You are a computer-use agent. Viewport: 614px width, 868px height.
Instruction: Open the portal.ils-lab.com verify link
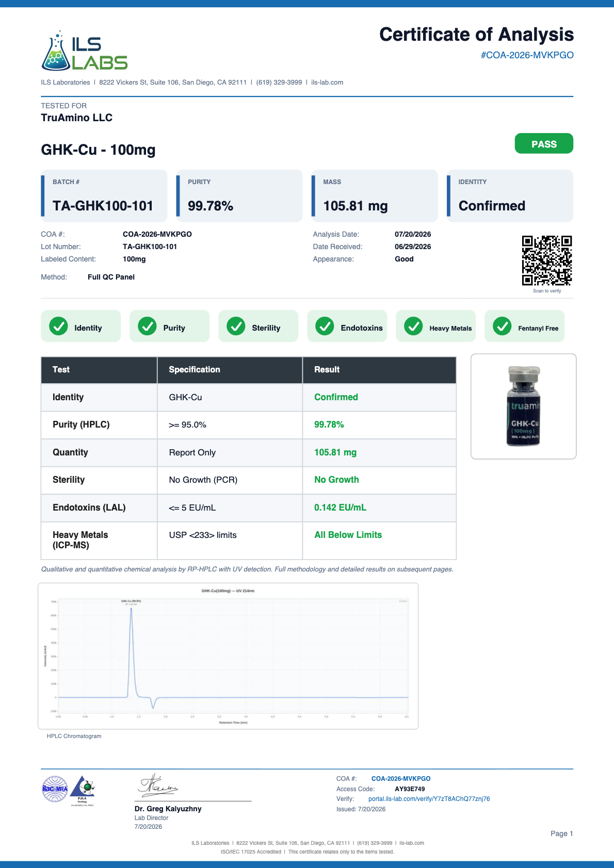coord(429,799)
